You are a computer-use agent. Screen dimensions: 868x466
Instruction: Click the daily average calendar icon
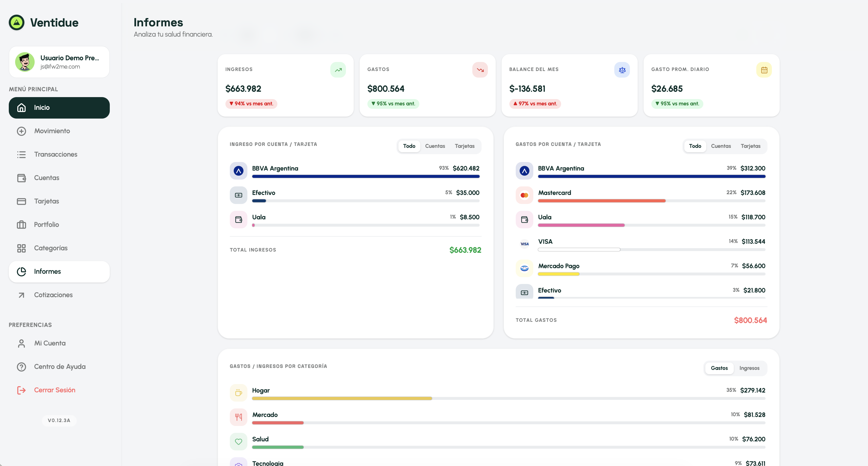point(764,70)
